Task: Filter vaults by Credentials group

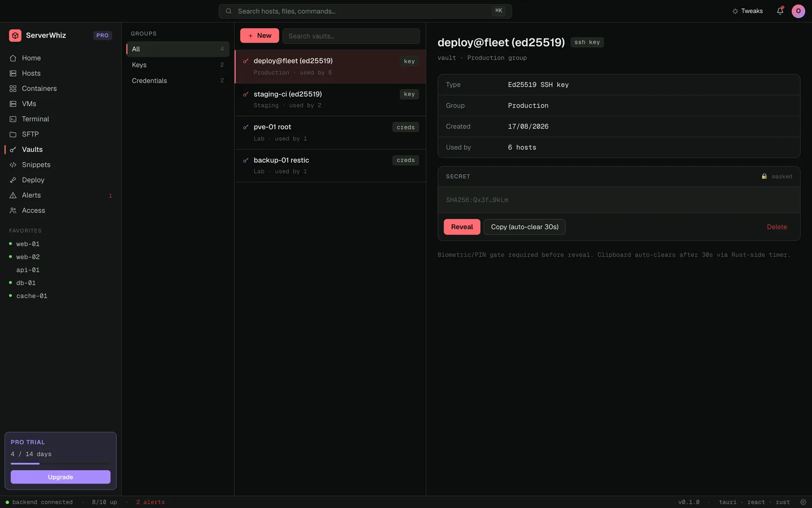Action: point(178,80)
